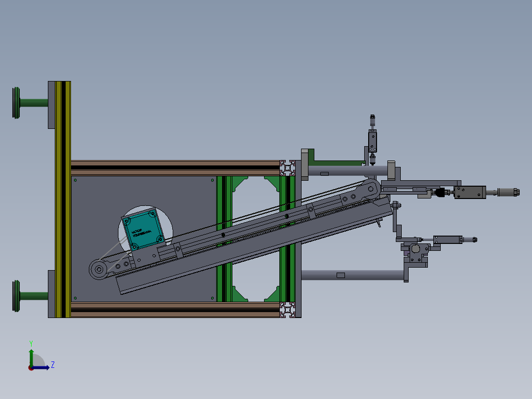This screenshot has height=399, width=532.
Task: Click the "MOTOR" text on the teal block
Action: tap(136, 231)
